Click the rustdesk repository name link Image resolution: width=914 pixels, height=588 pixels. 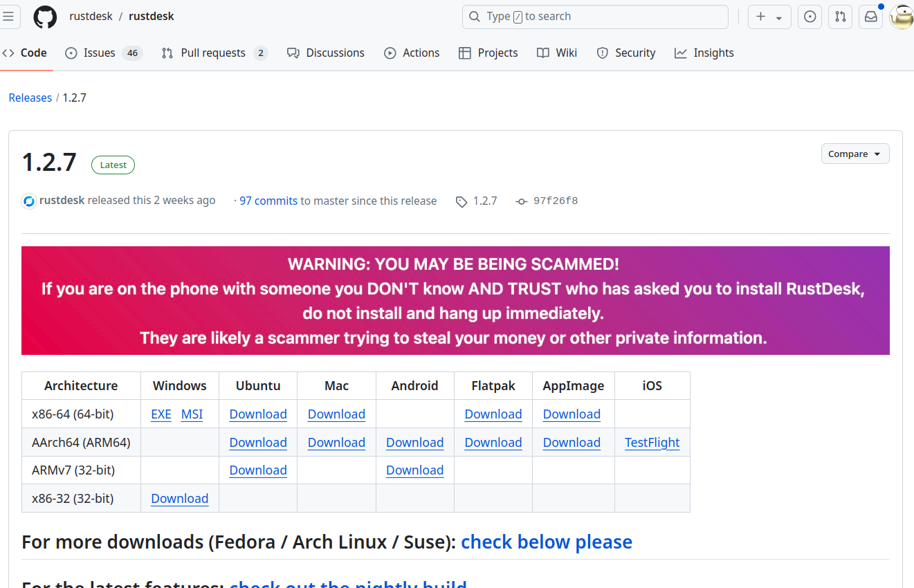point(152,17)
